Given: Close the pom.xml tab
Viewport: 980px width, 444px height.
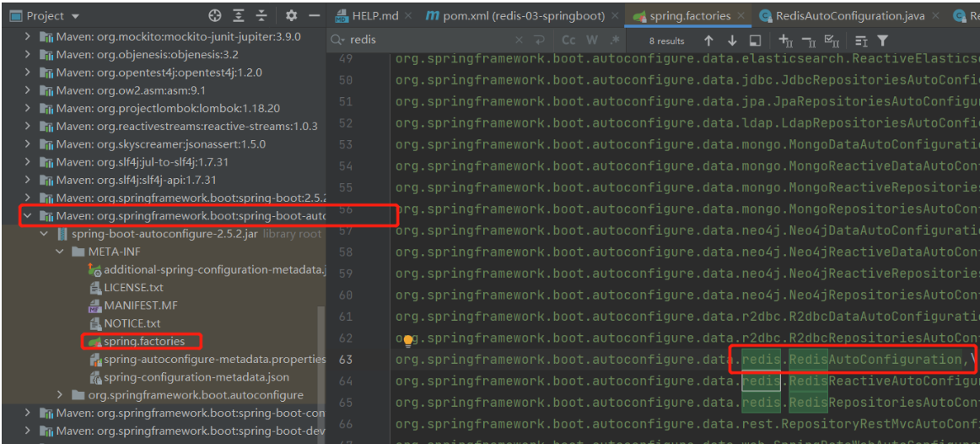Looking at the screenshot, I should click(x=615, y=16).
